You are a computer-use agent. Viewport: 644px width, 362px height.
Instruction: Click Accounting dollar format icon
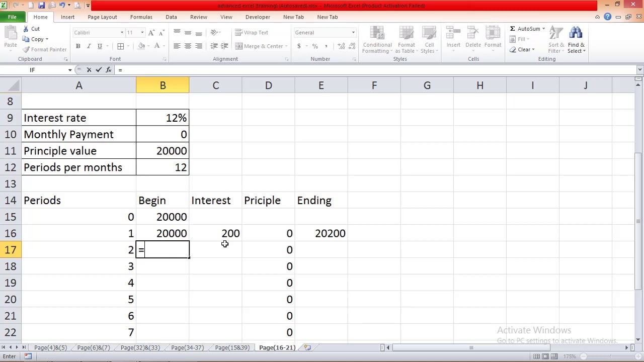tap(299, 46)
